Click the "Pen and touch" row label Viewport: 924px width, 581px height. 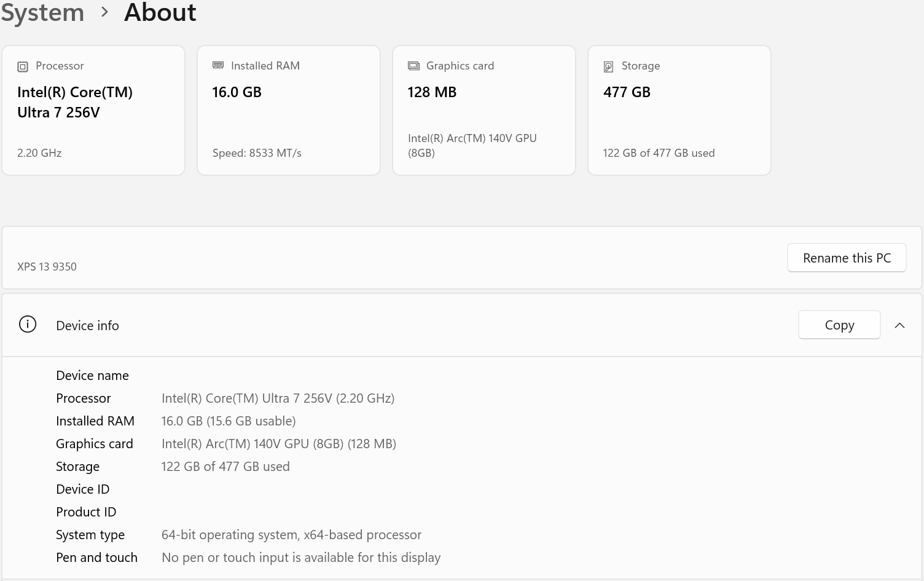click(x=96, y=558)
